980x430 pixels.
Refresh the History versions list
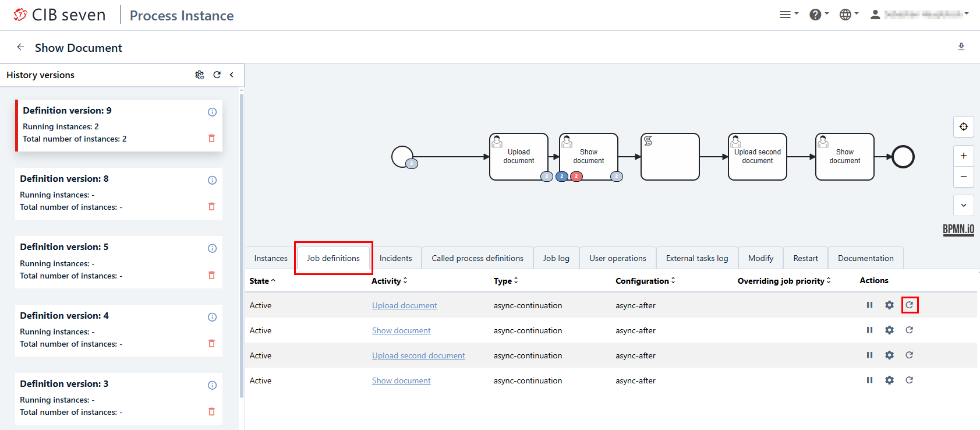[217, 75]
